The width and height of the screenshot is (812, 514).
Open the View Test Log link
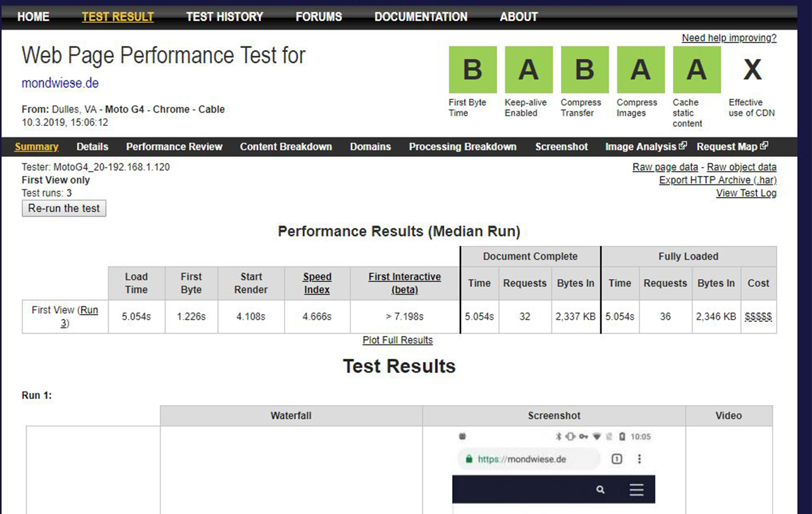point(746,193)
